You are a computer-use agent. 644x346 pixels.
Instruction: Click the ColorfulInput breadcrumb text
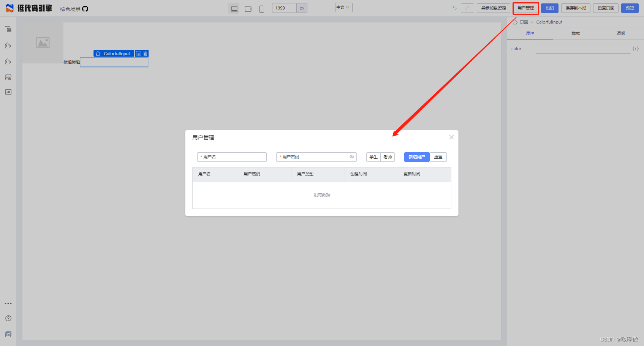point(549,22)
